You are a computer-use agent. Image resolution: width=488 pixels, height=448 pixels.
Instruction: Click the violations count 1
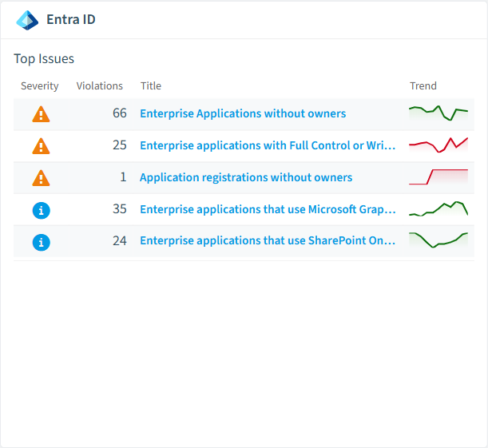123,177
